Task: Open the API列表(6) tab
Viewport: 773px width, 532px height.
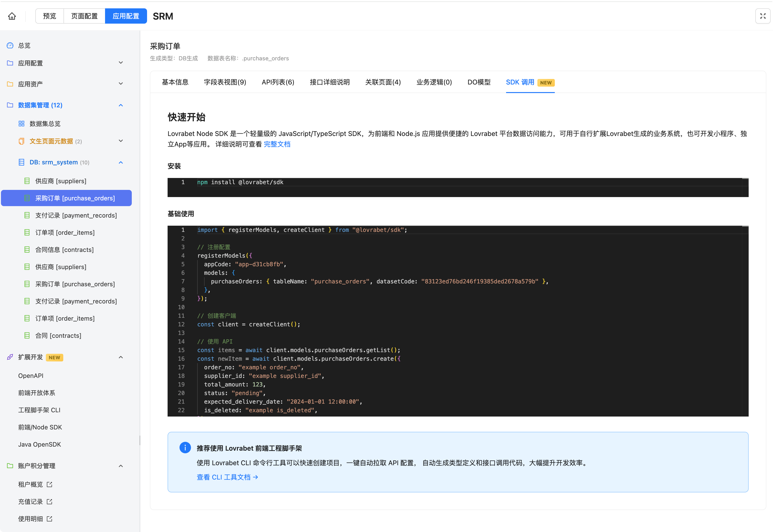Action: pos(278,82)
